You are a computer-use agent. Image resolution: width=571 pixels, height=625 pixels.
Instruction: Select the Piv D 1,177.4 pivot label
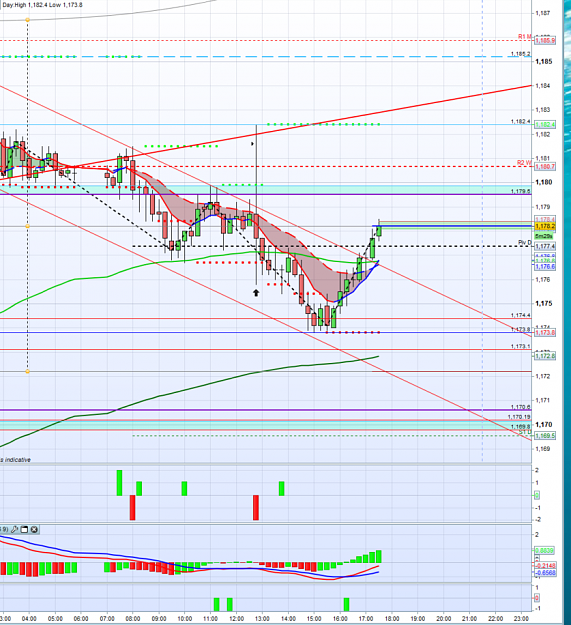tap(545, 246)
